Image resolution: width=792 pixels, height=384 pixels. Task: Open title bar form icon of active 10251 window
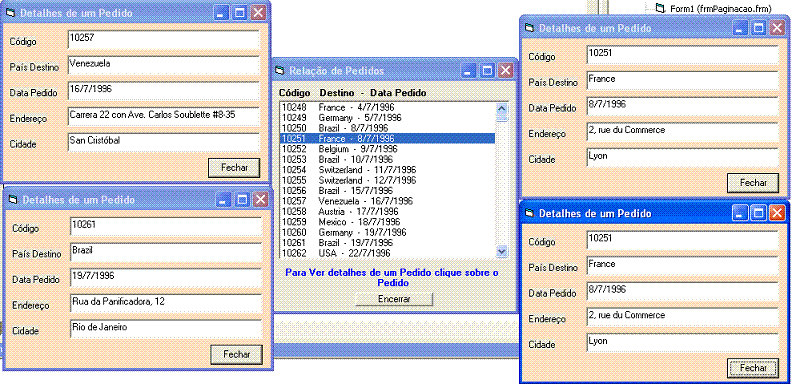[529, 213]
